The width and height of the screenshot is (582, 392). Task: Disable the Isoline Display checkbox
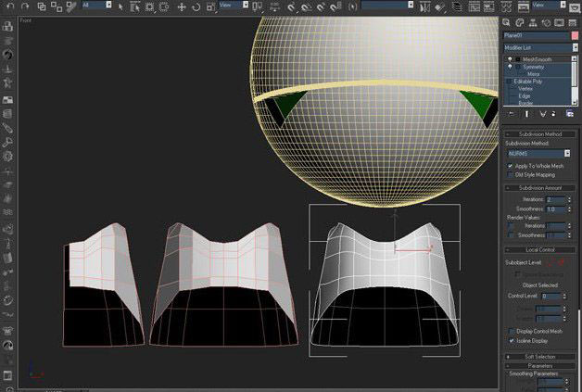click(x=510, y=340)
